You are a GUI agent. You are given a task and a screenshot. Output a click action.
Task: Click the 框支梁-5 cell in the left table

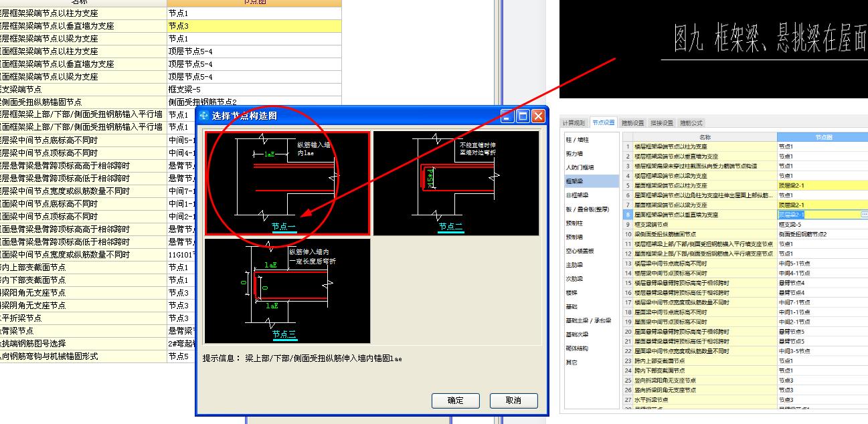[254, 89]
